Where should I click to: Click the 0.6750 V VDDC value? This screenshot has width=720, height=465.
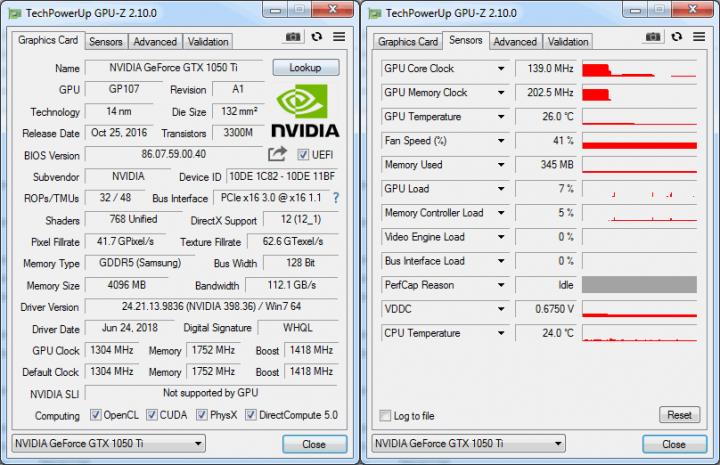546,309
